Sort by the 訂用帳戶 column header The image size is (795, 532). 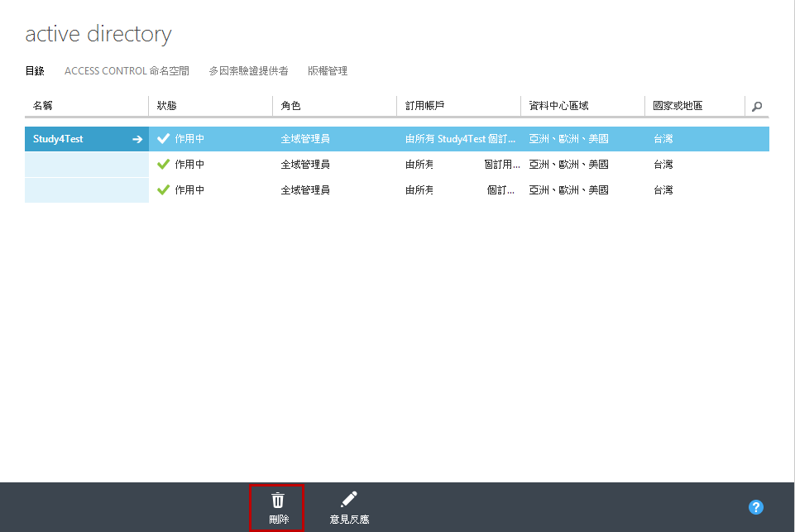pos(425,105)
